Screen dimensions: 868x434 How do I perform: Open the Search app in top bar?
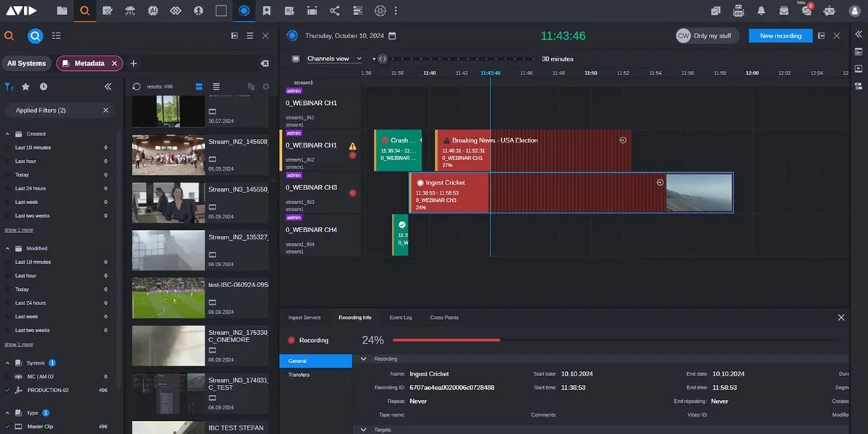click(85, 11)
